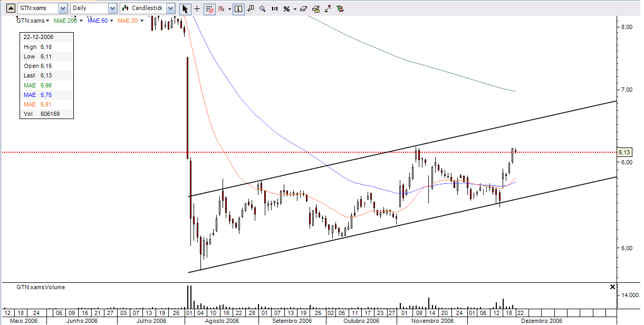The width and height of the screenshot is (644, 325).
Task: Click the Novembro 2006 month label
Action: coord(432,321)
